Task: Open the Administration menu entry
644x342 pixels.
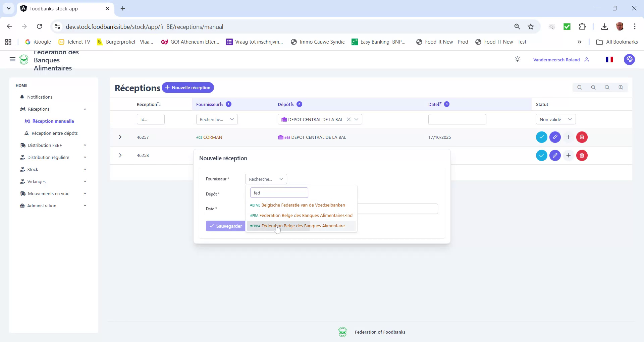Action: click(x=42, y=206)
